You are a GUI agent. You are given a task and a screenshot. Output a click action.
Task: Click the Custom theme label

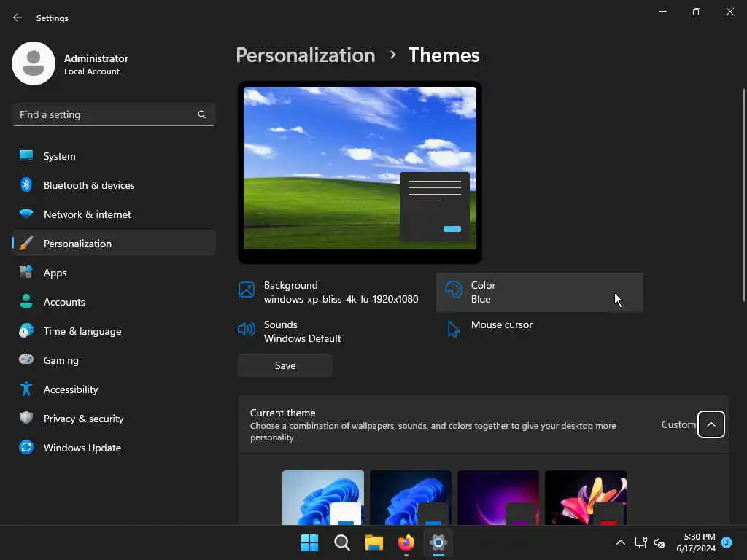678,424
